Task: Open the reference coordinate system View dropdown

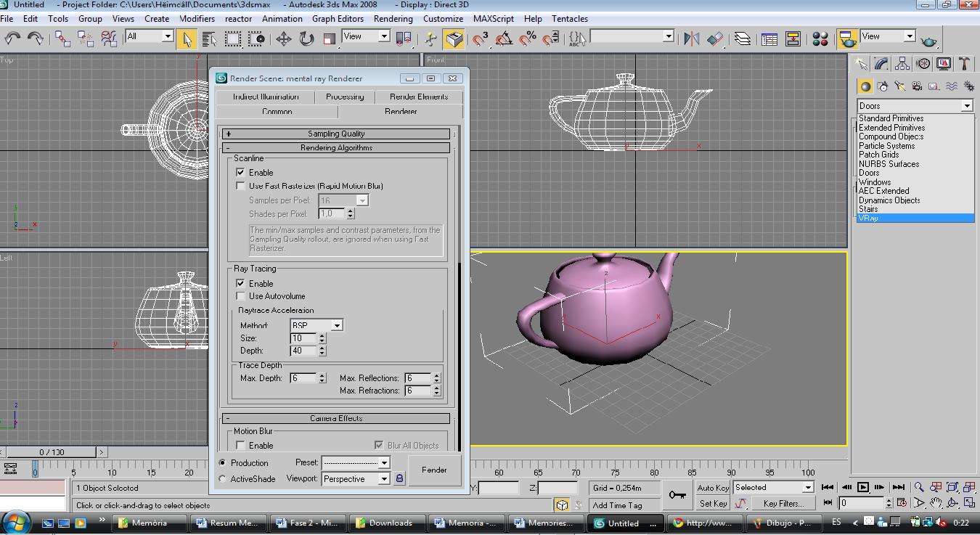Action: 367,36
